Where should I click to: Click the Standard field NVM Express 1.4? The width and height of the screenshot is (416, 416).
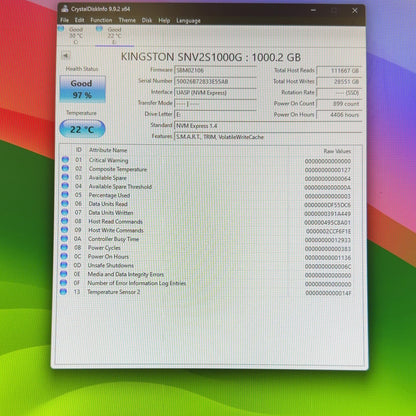pyautogui.click(x=268, y=126)
